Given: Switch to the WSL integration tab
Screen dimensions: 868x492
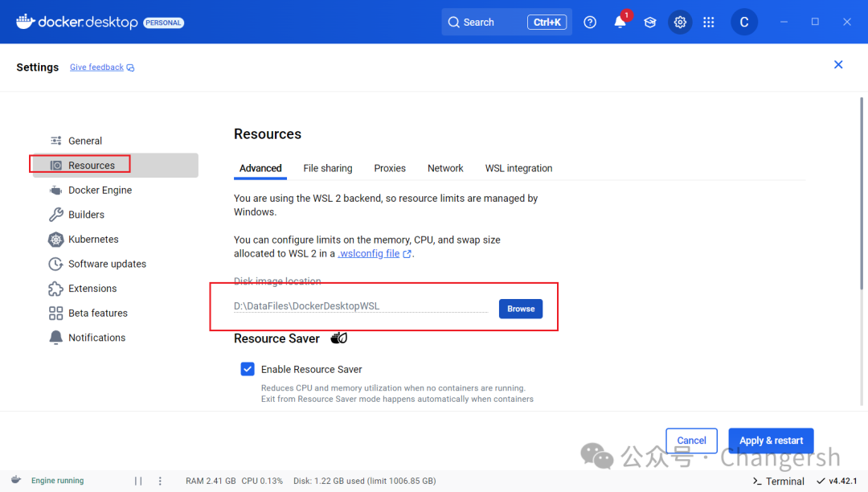Looking at the screenshot, I should tap(518, 168).
